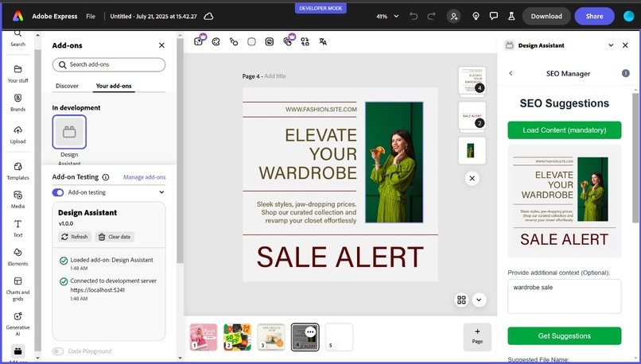641x364 pixels.
Task: Click the Adobe Express home logo
Action: point(17,17)
